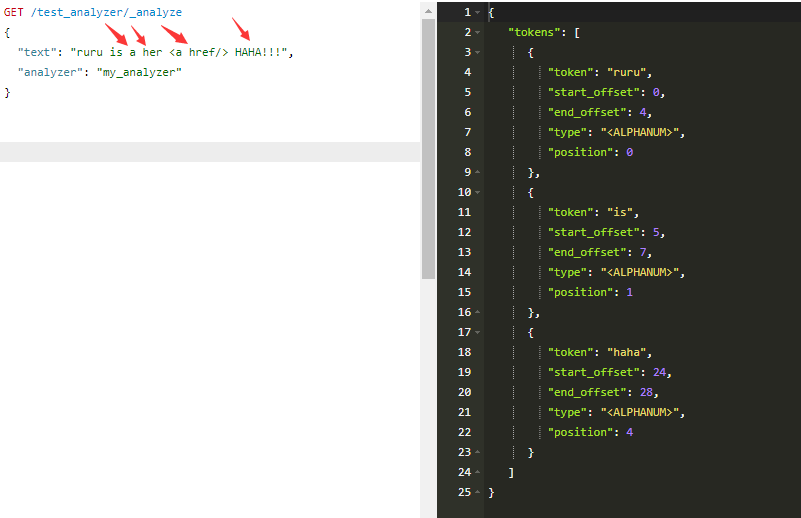Click the fold end marker at line 24
This screenshot has width=801, height=518.
[x=478, y=472]
